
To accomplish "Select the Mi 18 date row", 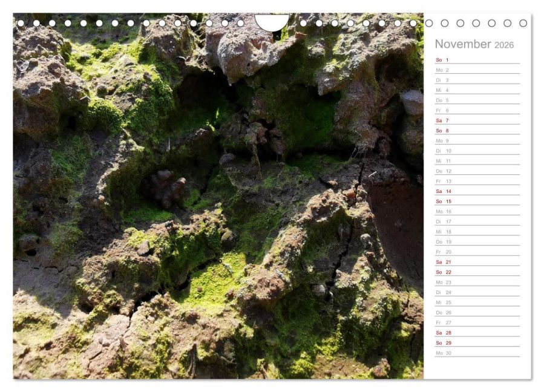I will pos(477,232).
